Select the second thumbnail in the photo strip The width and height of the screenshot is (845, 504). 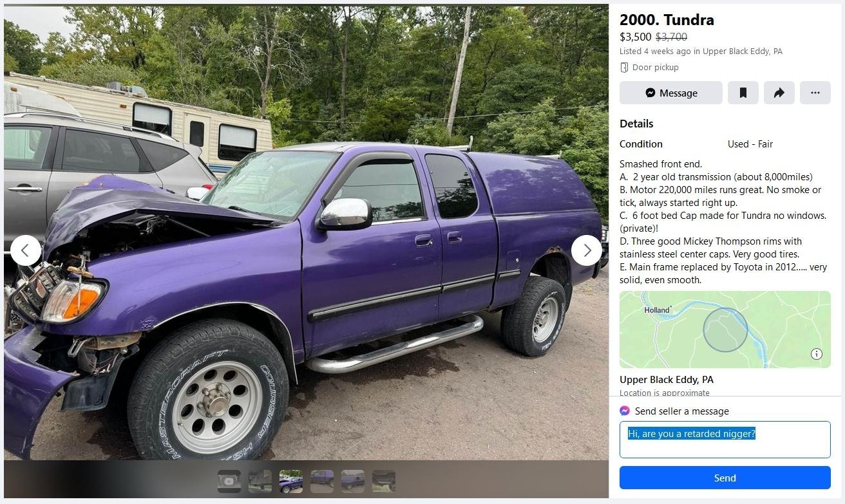(260, 481)
